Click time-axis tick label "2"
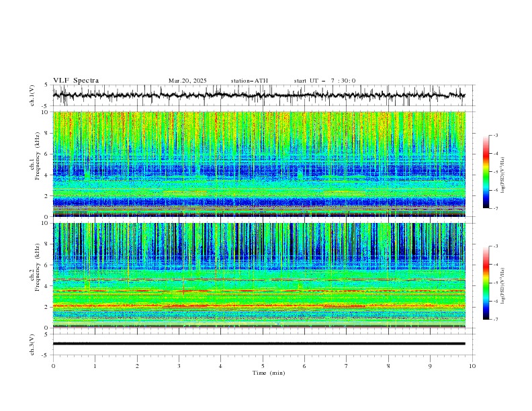The image size is (532, 411). [x=137, y=366]
